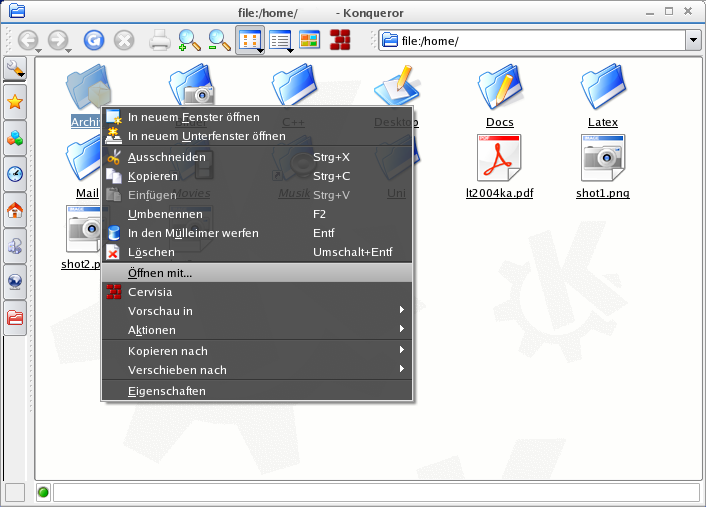Image resolution: width=706 pixels, height=507 pixels.
Task: Choose In neuem Fenster öffnen
Action: [x=257, y=117]
